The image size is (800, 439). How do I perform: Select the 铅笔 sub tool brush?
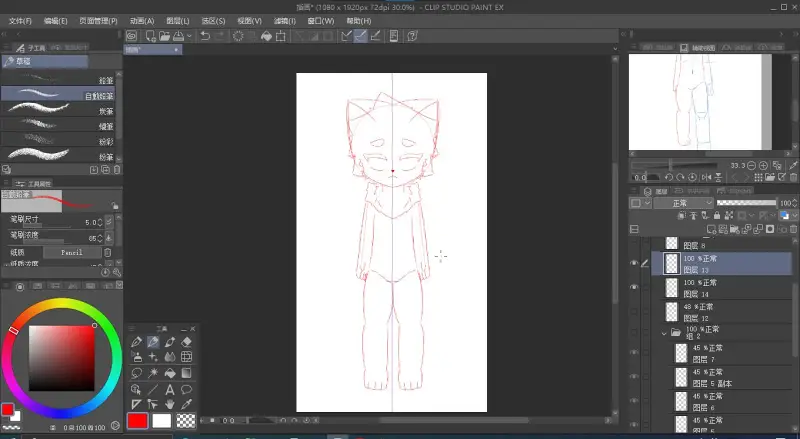(58, 79)
